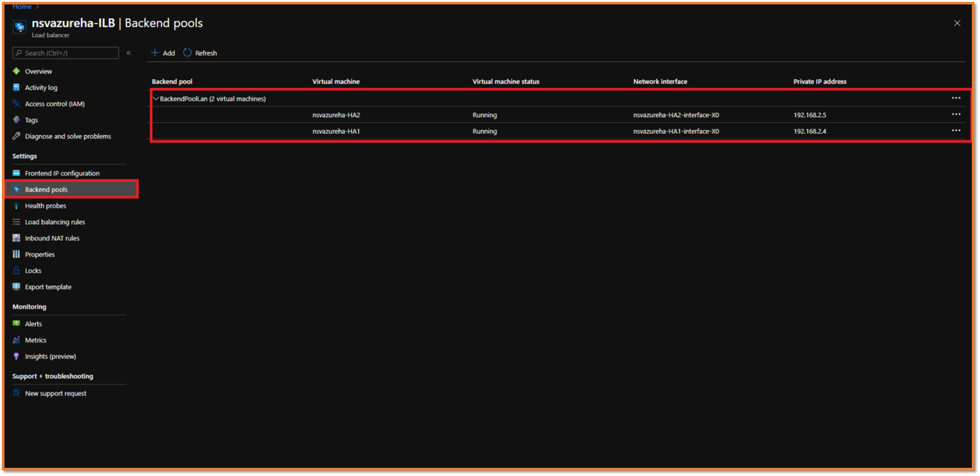Viewport: 980px width, 476px height.
Task: Click the Refresh button label
Action: (206, 53)
